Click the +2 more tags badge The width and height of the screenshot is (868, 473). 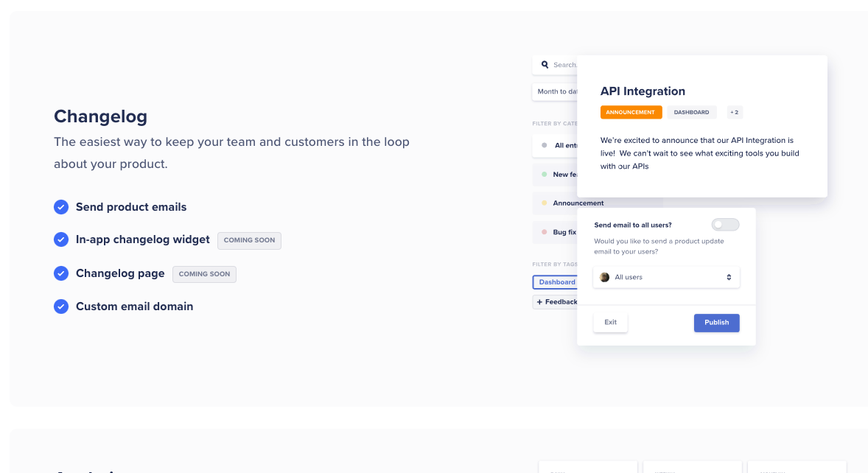734,112
